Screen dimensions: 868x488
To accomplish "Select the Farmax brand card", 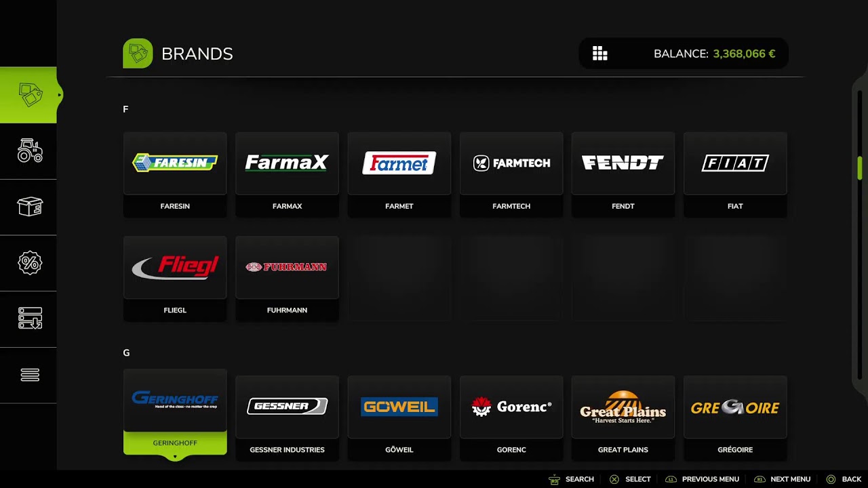I will [x=287, y=175].
